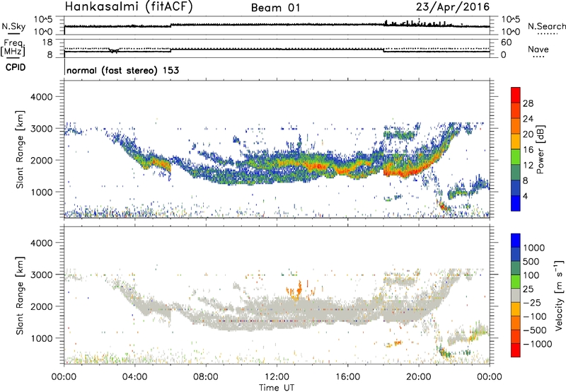Click the Power [dB] color bar title
Viewport: 566px width, 392px height.
click(x=540, y=149)
